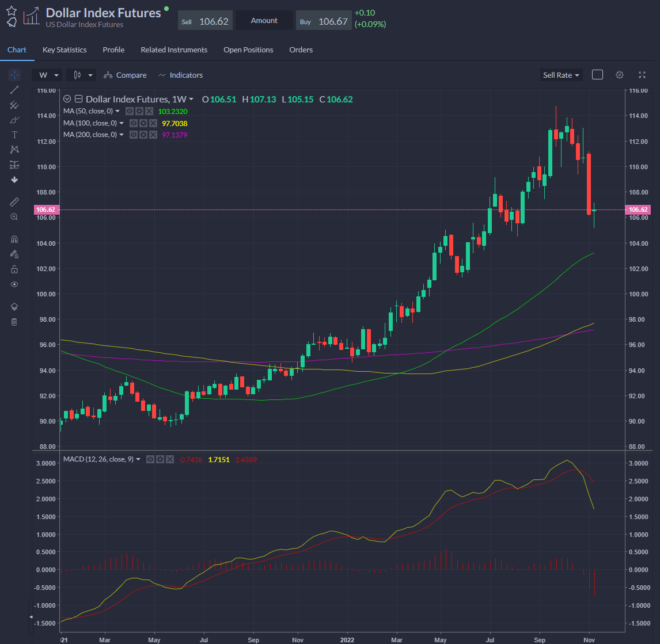Viewport: 660px width, 644px height.
Task: Click the Compare label in the toolbar
Action: point(131,75)
